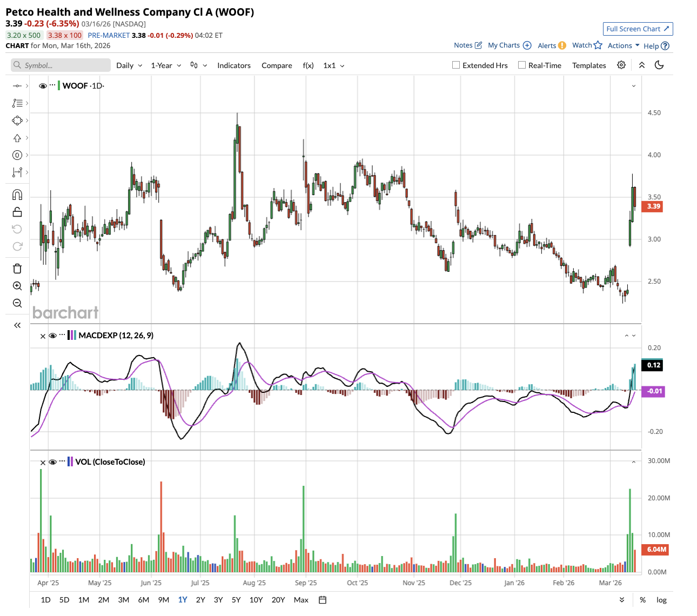Open the 1-Year period dropdown
Image resolution: width=697 pixels, height=616 pixels.
166,65
